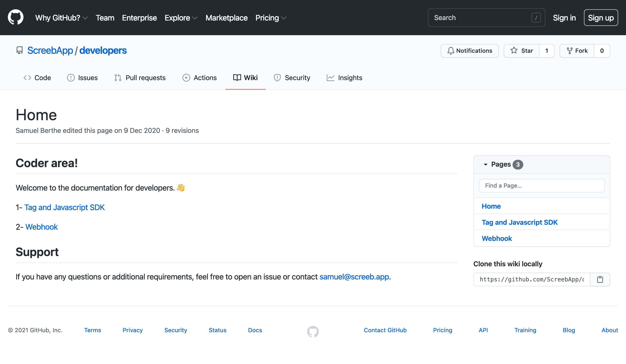Open Marketplace in the header
This screenshot has width=626, height=364.
coord(226,18)
